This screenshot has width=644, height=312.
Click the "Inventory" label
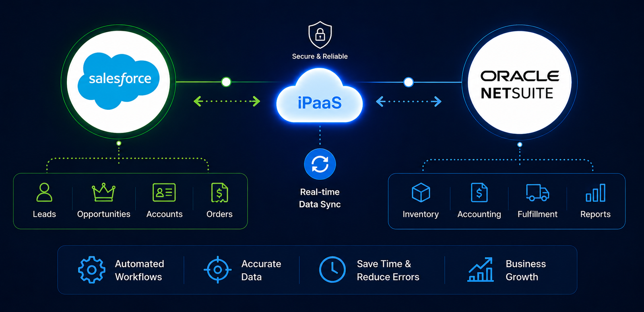[x=421, y=215]
